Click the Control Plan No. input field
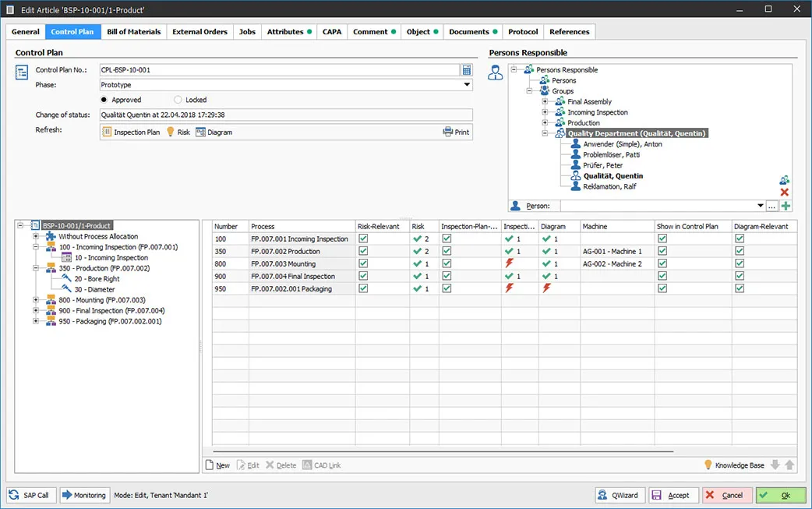Viewport: 812px width, 509px height. 279,70
